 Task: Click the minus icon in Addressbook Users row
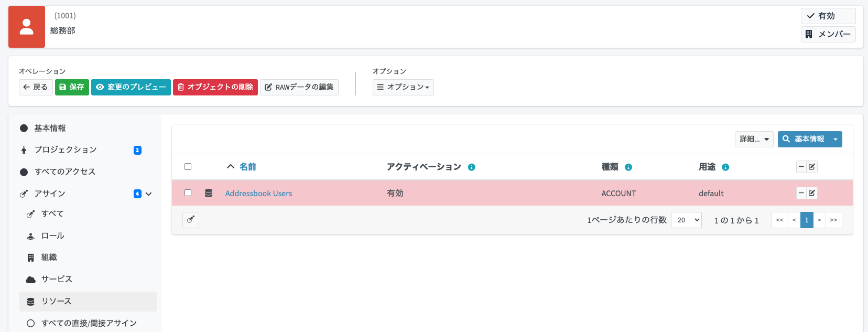click(x=801, y=193)
